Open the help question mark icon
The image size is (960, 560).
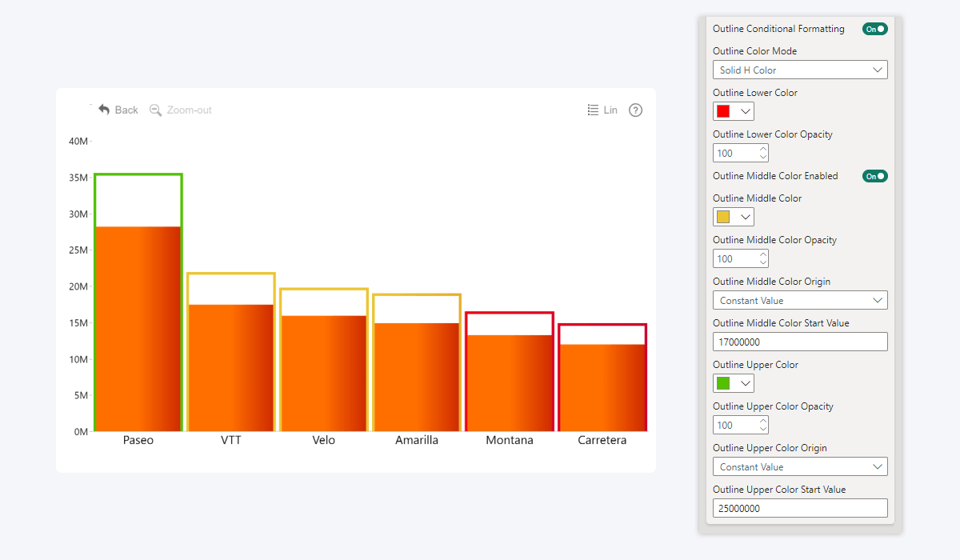coord(635,110)
